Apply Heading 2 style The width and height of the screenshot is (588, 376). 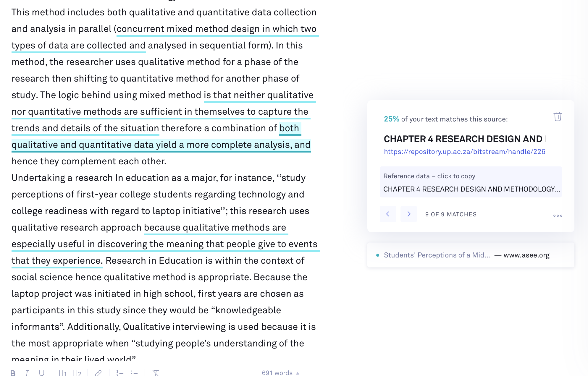tap(77, 373)
